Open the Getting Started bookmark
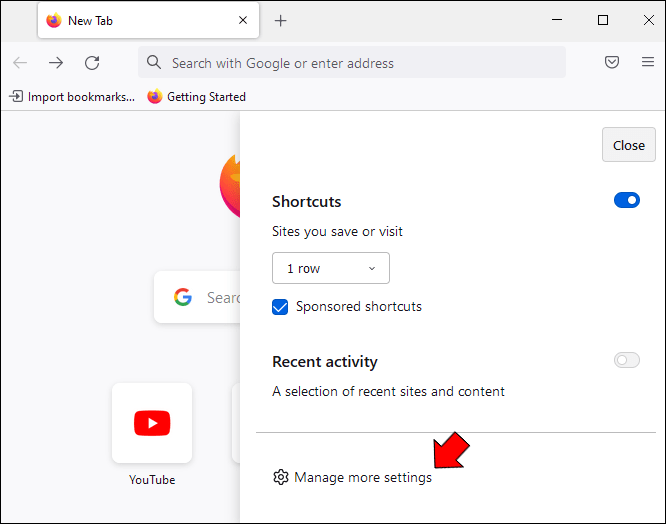The image size is (666, 524). (x=197, y=97)
